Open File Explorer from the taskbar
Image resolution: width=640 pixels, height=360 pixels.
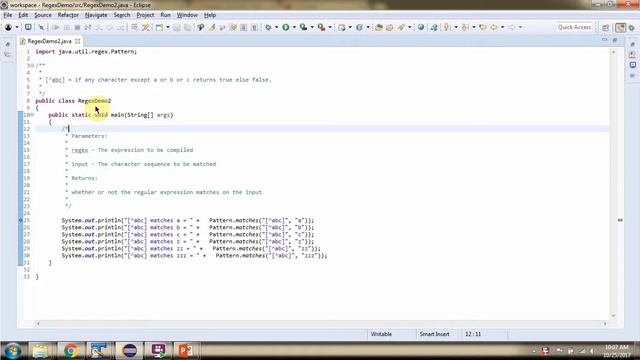tap(40, 351)
